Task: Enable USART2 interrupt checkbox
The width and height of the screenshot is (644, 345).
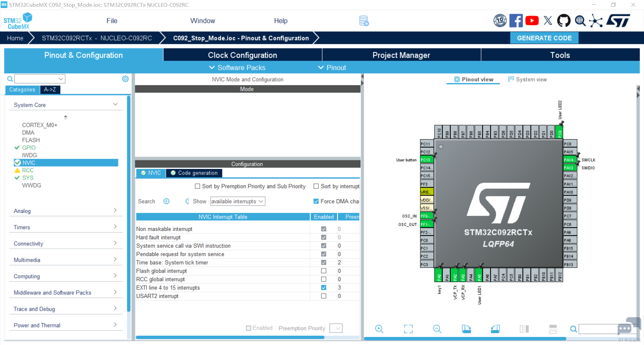Action: [324, 296]
